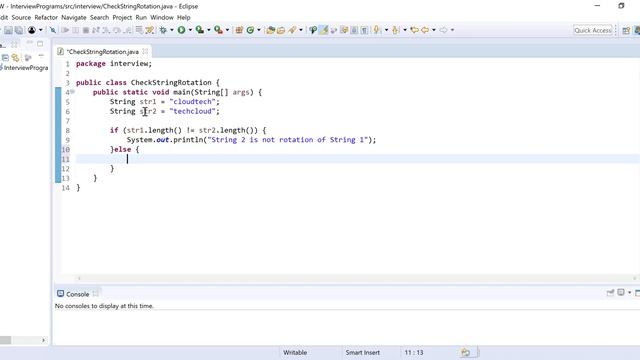
Task: Click the Collapse All icon in Package Explorer
Action: pyautogui.click(x=5, y=58)
